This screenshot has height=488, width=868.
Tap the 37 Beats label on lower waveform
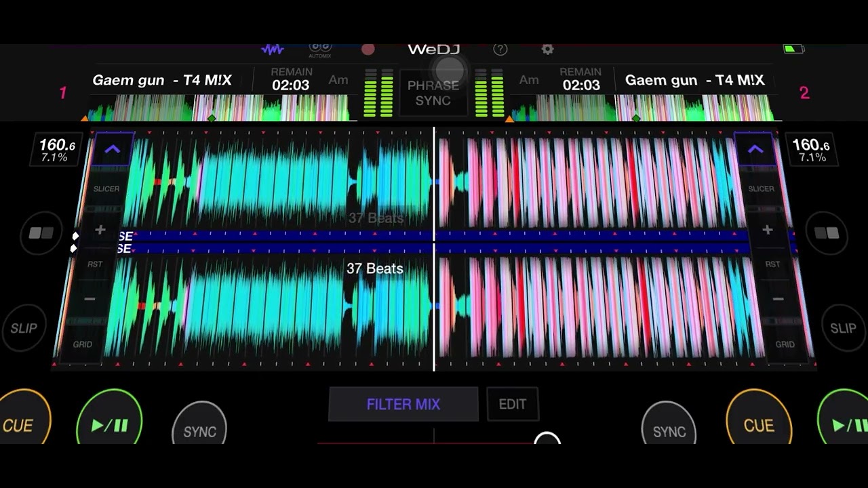375,269
